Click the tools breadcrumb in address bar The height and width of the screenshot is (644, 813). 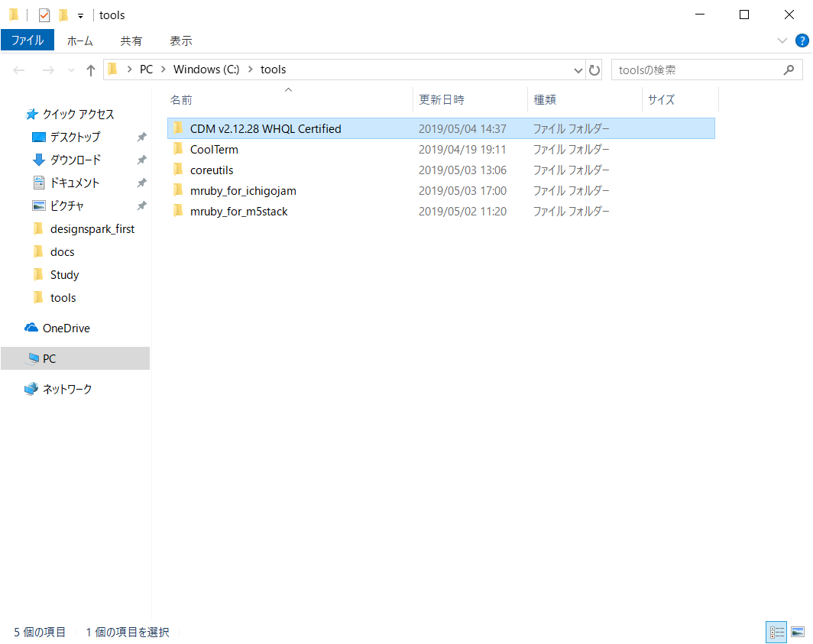pos(274,70)
